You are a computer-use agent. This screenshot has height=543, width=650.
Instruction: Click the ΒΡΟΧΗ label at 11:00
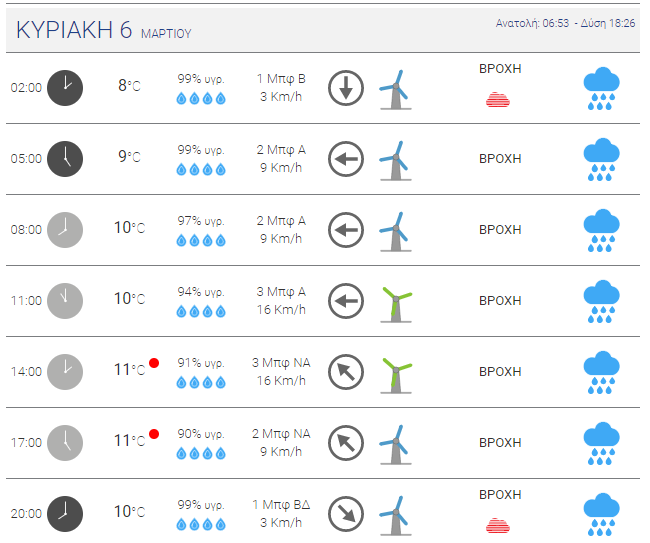point(500,301)
